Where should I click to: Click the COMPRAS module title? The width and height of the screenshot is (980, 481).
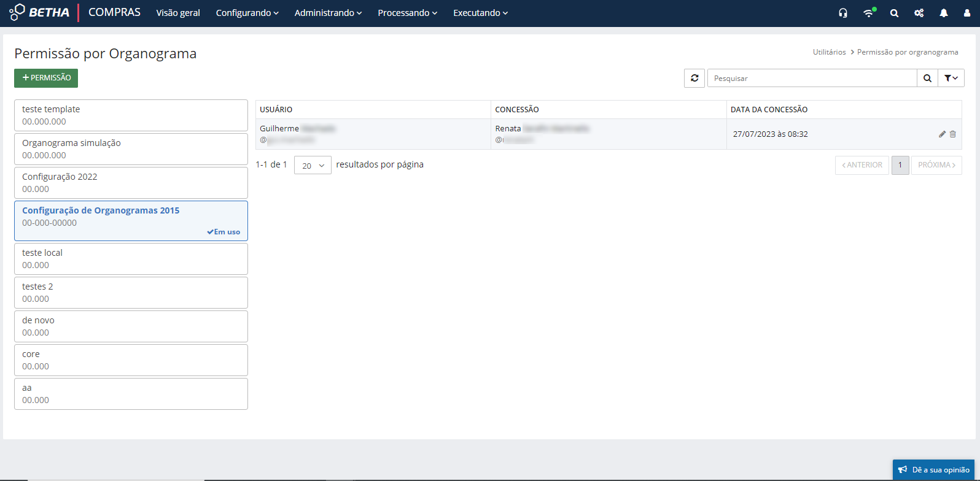[114, 12]
